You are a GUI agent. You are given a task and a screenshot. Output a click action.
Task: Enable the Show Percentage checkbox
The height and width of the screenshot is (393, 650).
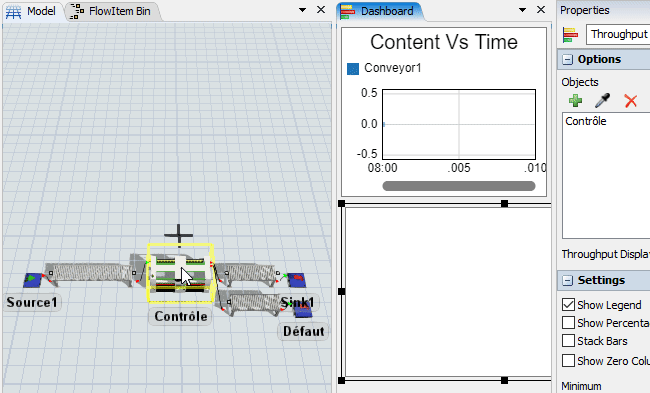point(568,322)
